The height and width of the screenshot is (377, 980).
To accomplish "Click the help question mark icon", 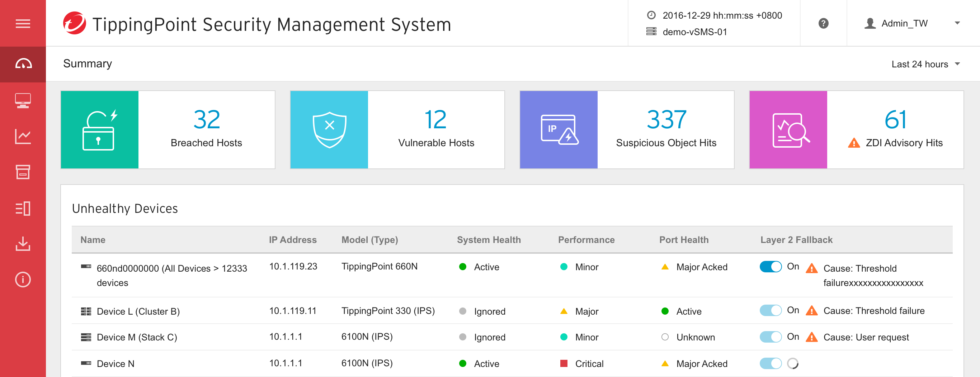I will [823, 24].
